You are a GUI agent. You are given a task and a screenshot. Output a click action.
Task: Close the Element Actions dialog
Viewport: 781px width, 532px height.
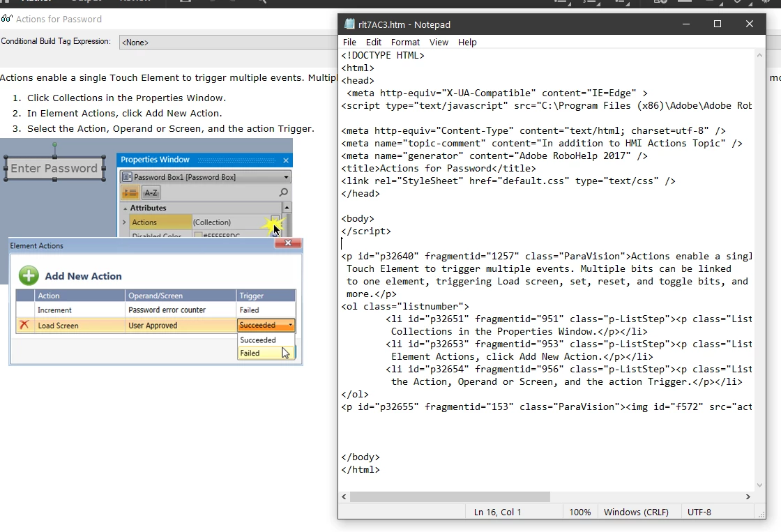288,243
